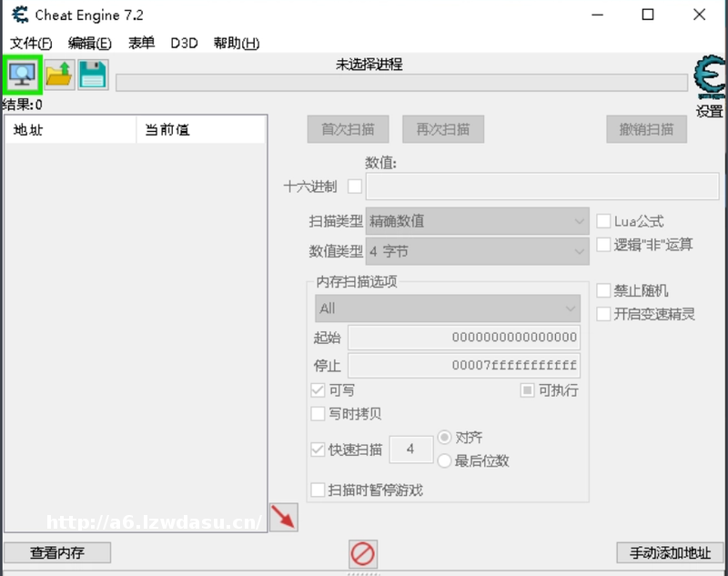Toggle the 禁止随机 checkbox
Screen dimensions: 728x576
point(603,290)
